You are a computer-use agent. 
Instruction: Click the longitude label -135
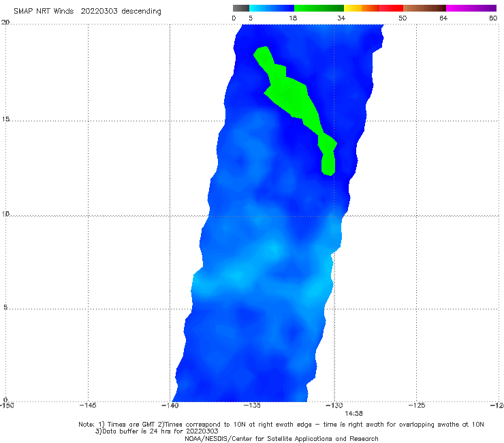(x=252, y=405)
